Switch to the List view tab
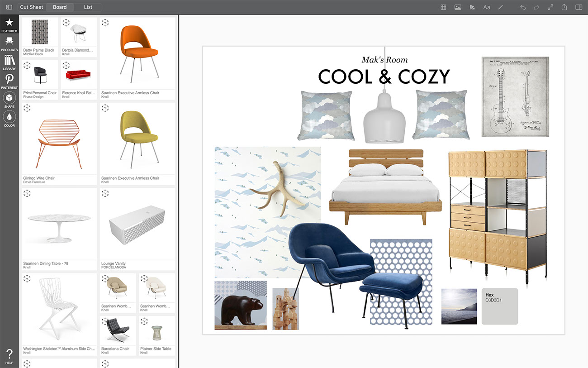The width and height of the screenshot is (588, 368). 88,7
